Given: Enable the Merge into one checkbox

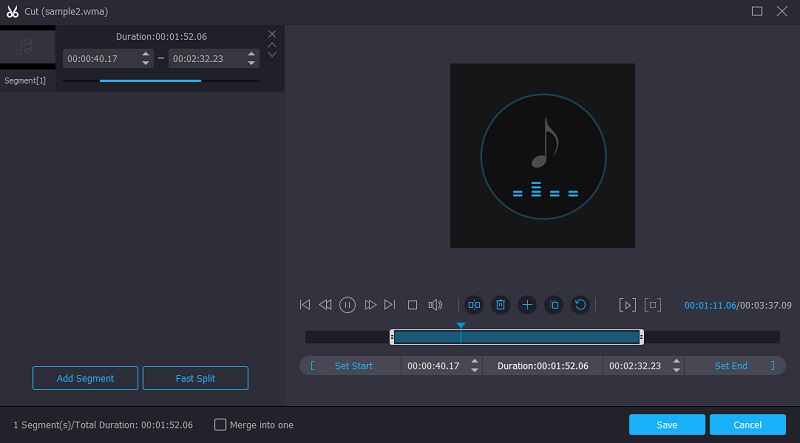Looking at the screenshot, I should [x=221, y=425].
